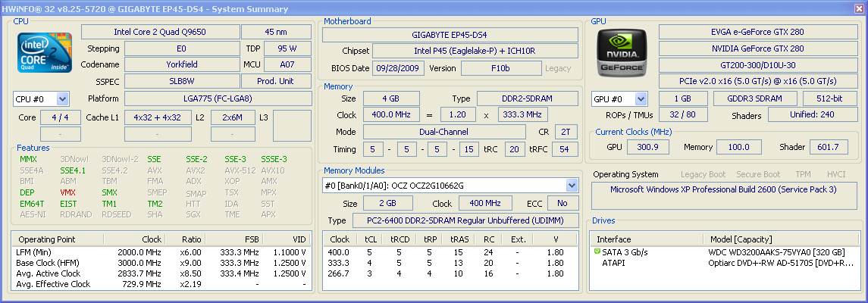Click the Platform value LGA775 (FC-LGA8)

click(218, 99)
